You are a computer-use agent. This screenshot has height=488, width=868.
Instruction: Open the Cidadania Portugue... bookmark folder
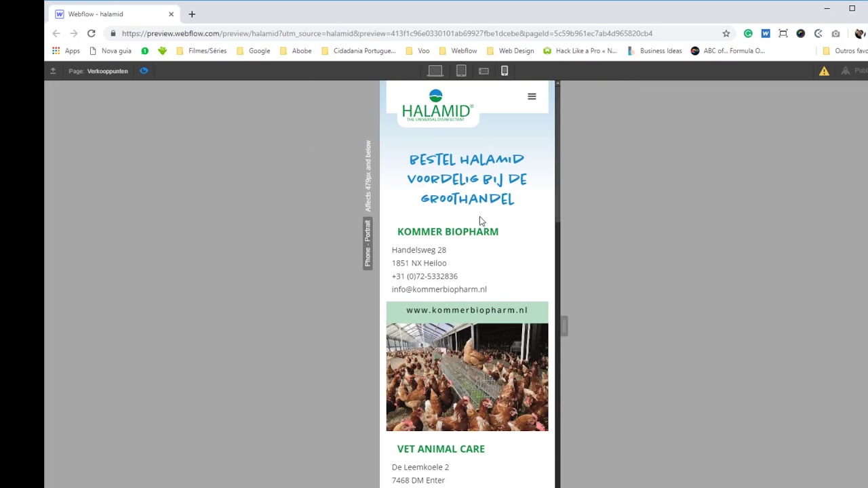358,51
